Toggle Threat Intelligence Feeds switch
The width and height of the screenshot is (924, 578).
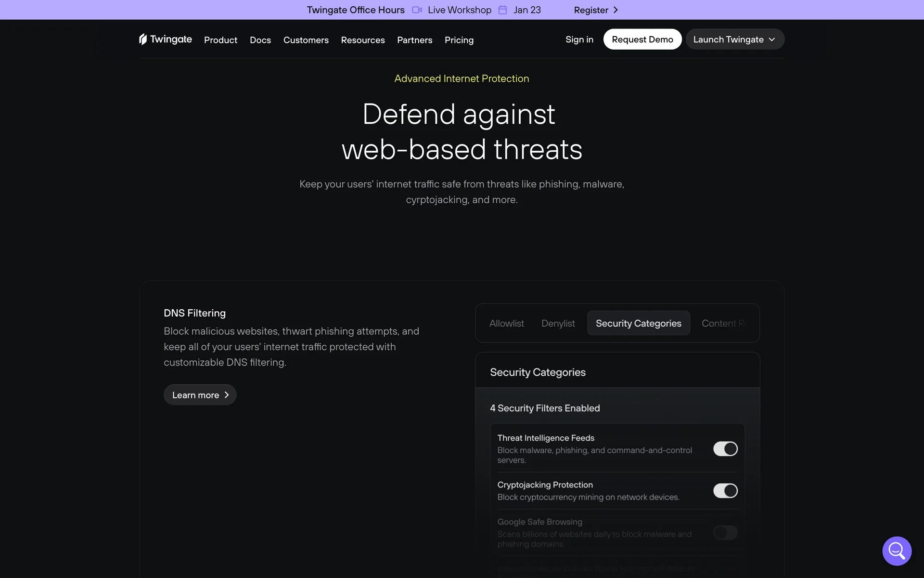725,449
